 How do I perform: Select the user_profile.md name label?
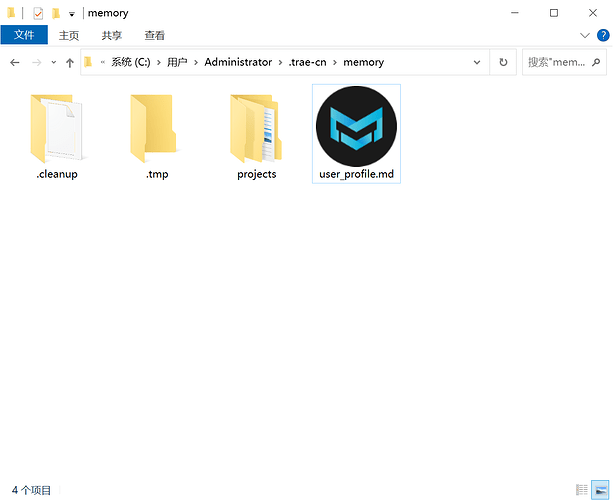[x=356, y=174]
